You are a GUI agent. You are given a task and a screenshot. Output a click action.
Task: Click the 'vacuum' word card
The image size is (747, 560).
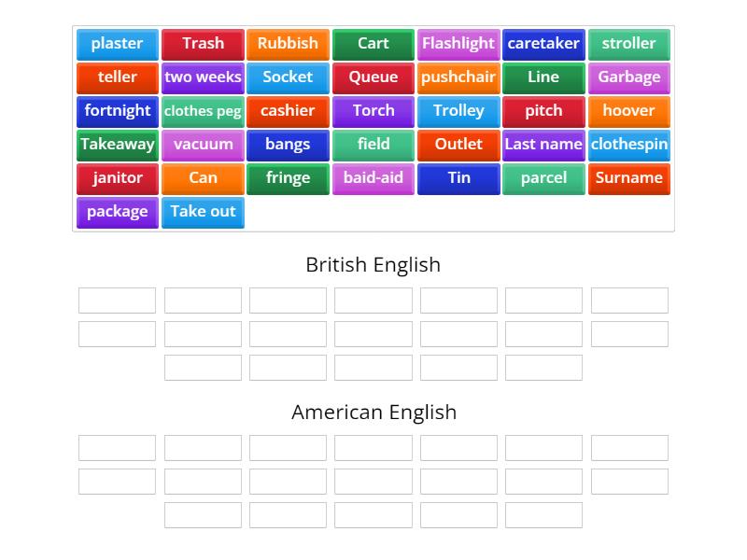(x=203, y=145)
